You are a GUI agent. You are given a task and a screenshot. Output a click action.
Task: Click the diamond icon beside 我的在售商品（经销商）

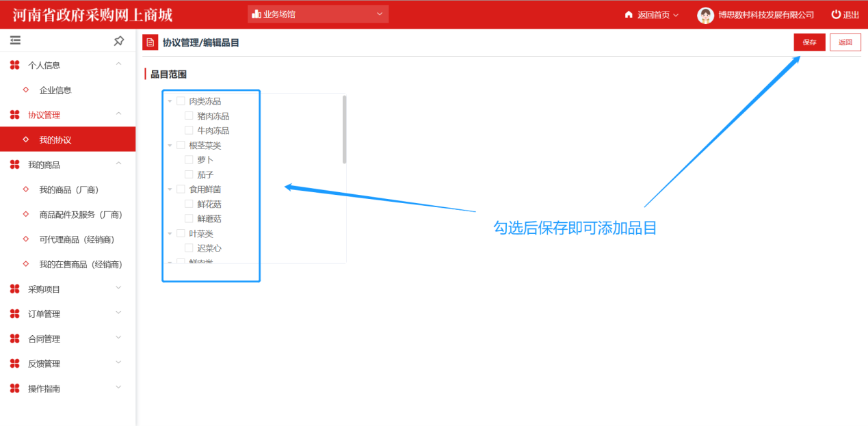[26, 264]
